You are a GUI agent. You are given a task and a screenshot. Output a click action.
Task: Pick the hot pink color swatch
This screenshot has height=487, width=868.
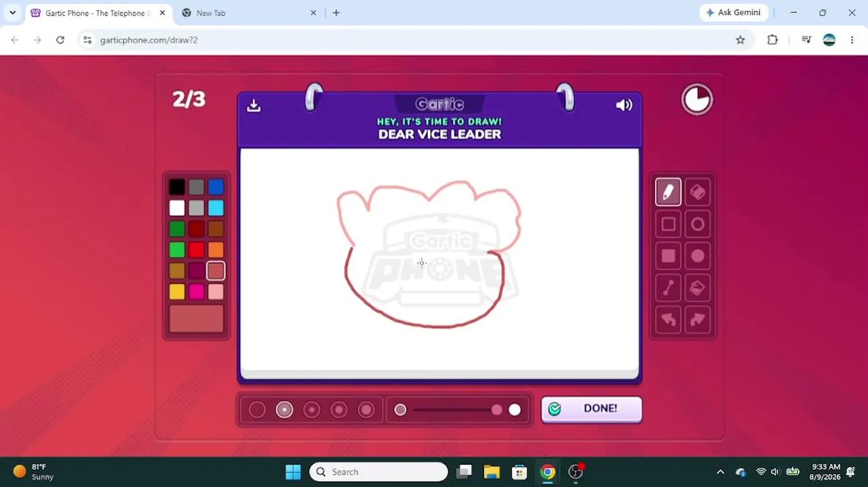tap(196, 292)
